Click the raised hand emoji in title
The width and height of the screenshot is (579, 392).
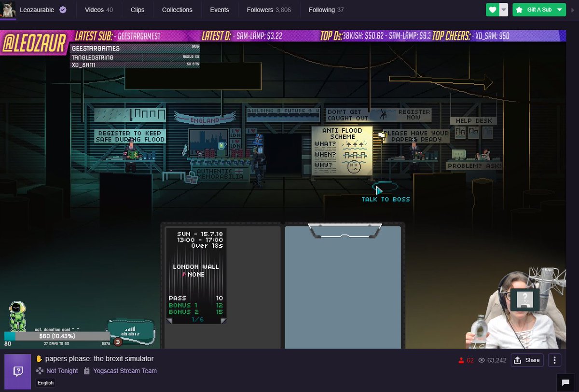(x=39, y=359)
